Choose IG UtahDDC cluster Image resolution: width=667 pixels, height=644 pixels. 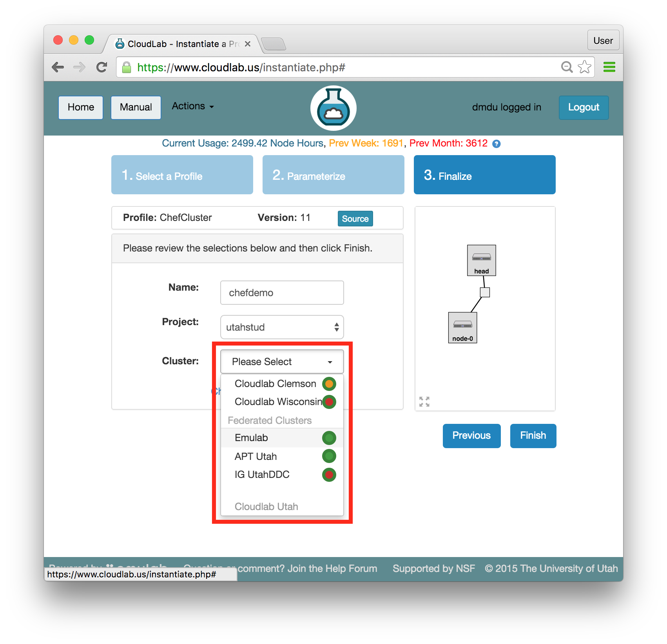282,475
